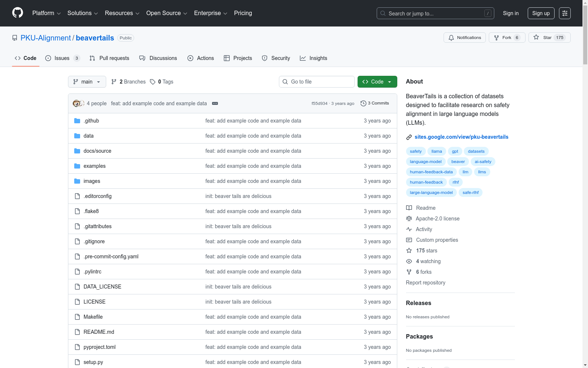Open the Releases section heading
Screen dimensions: 588x368
(419, 303)
